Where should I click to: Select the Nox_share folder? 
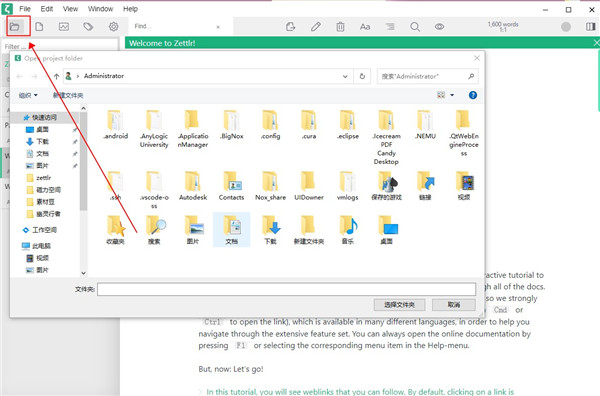[270, 186]
